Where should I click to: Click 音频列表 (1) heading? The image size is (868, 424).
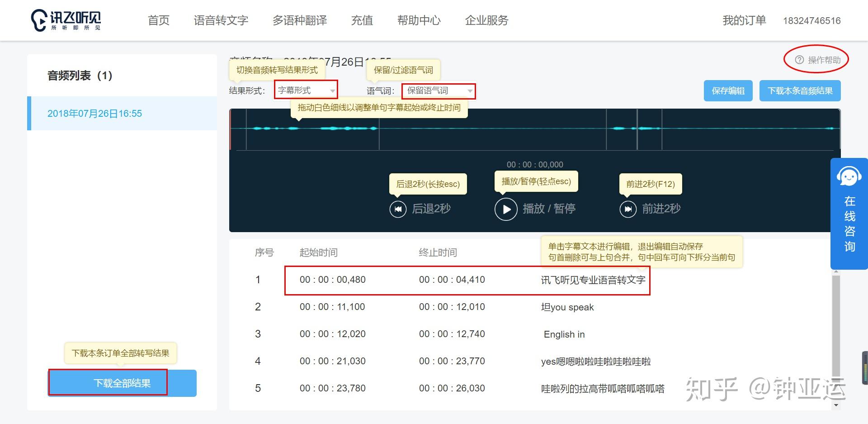click(x=80, y=76)
